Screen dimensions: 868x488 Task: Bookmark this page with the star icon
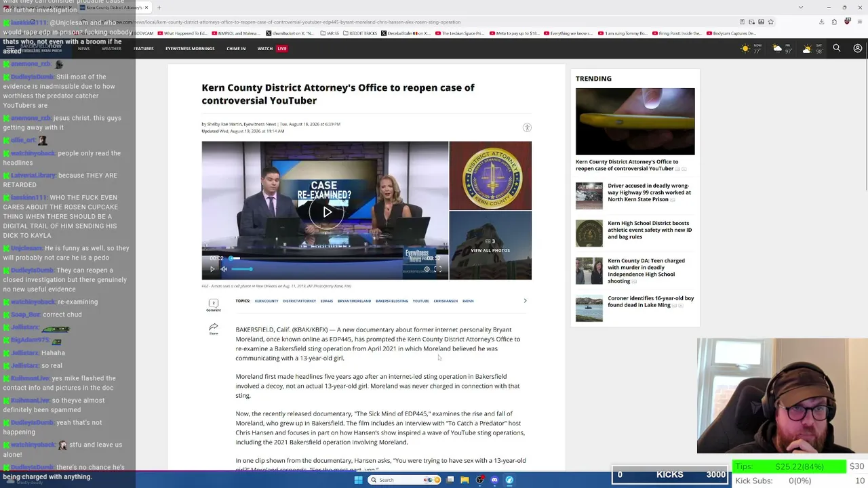[771, 22]
